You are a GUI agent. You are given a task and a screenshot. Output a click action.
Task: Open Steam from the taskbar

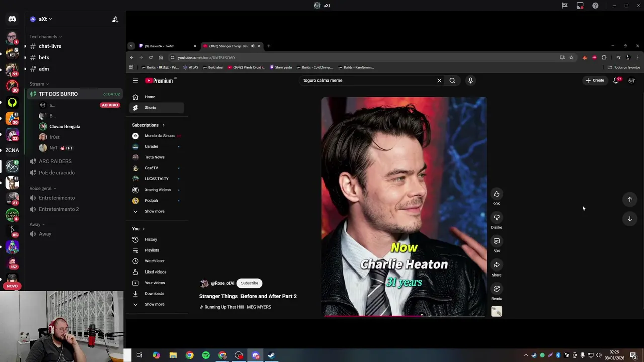coord(271,355)
